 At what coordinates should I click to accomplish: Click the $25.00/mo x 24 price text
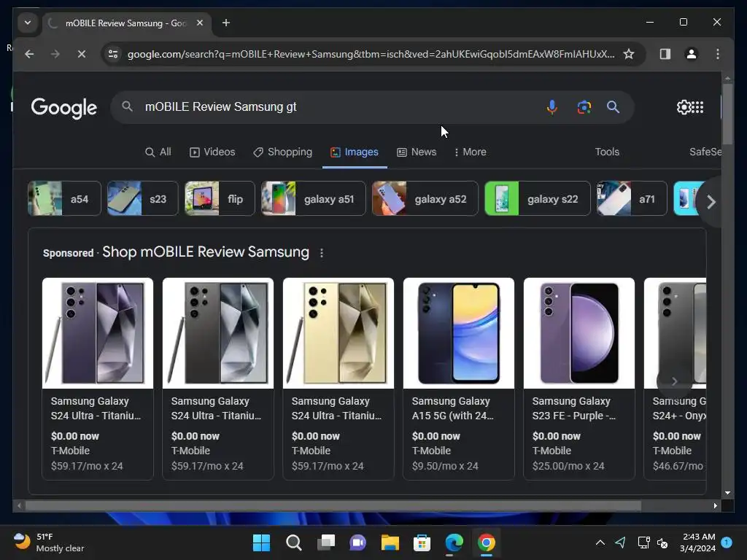[568, 466]
